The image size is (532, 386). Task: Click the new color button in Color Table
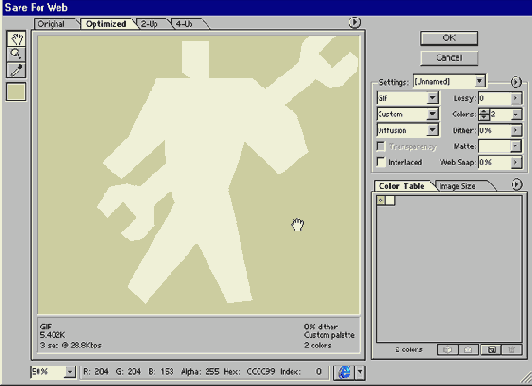pos(491,350)
